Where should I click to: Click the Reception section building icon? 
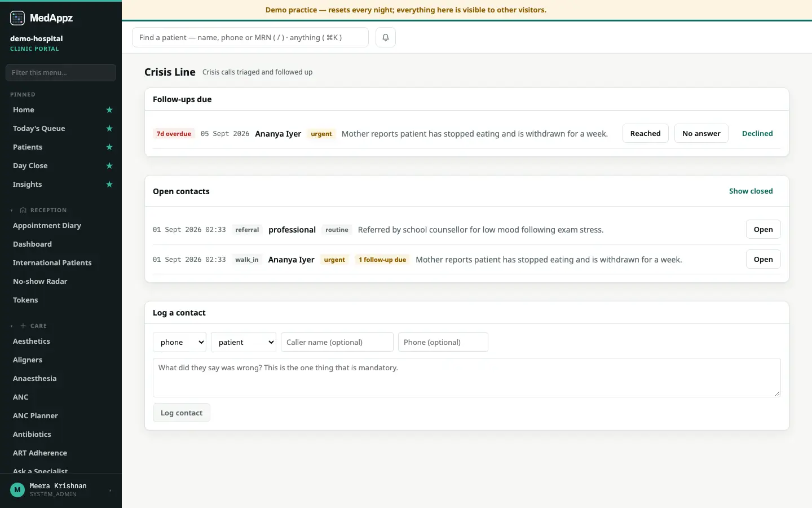[23, 211]
